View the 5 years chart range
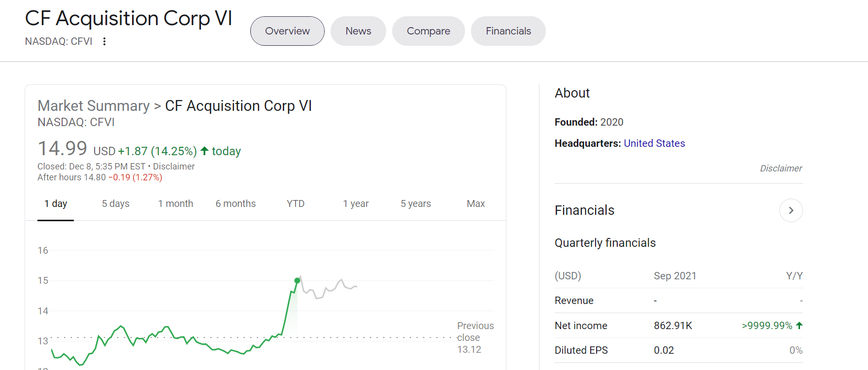 coord(416,203)
